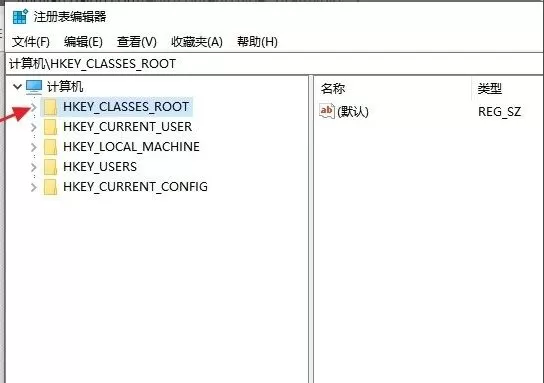Select the (默认) value entry
Screen dimensions: 544x383
pos(353,112)
